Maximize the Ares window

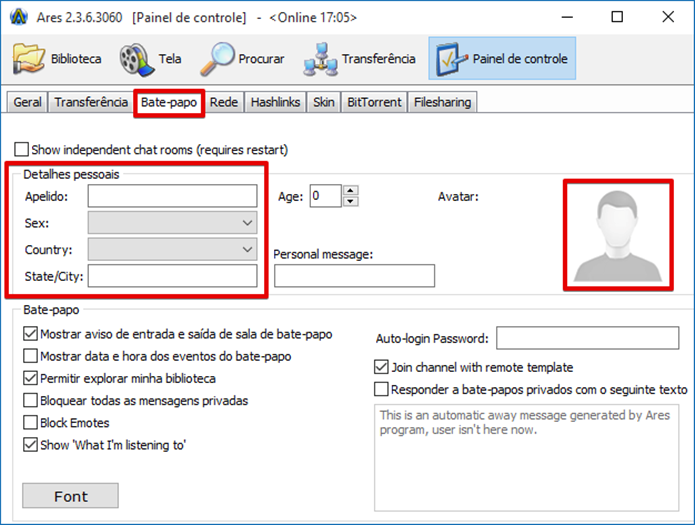point(617,17)
